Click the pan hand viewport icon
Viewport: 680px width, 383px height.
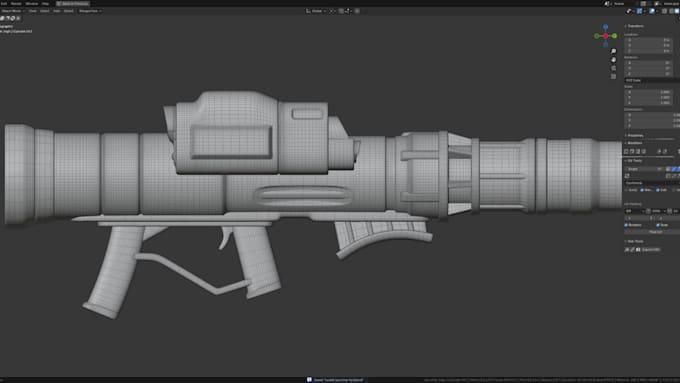tap(613, 59)
